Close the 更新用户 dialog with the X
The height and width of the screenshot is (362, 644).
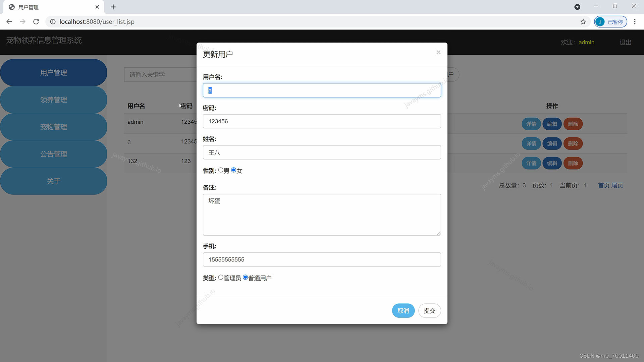[x=438, y=52]
